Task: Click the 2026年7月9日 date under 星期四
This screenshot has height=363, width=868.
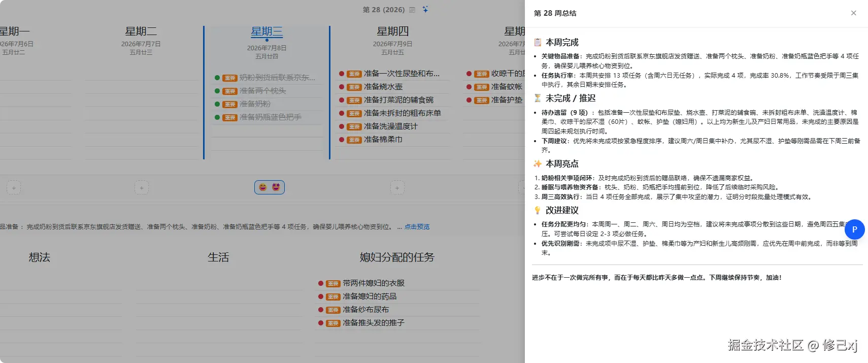Action: (x=392, y=44)
